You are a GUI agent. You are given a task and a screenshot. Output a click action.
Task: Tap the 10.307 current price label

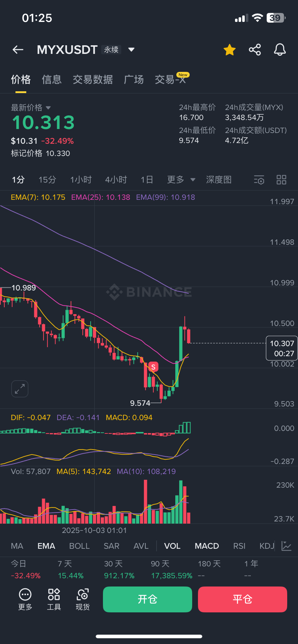point(282,348)
